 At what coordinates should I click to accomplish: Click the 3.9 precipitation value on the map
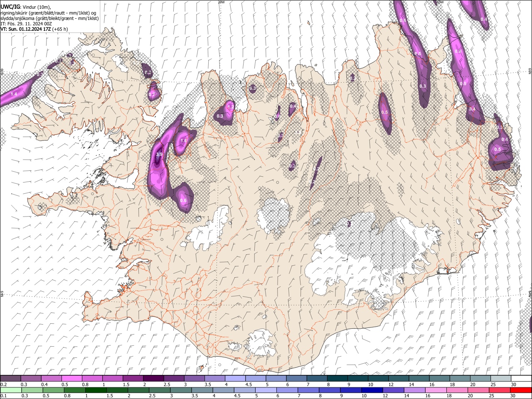tap(159, 155)
